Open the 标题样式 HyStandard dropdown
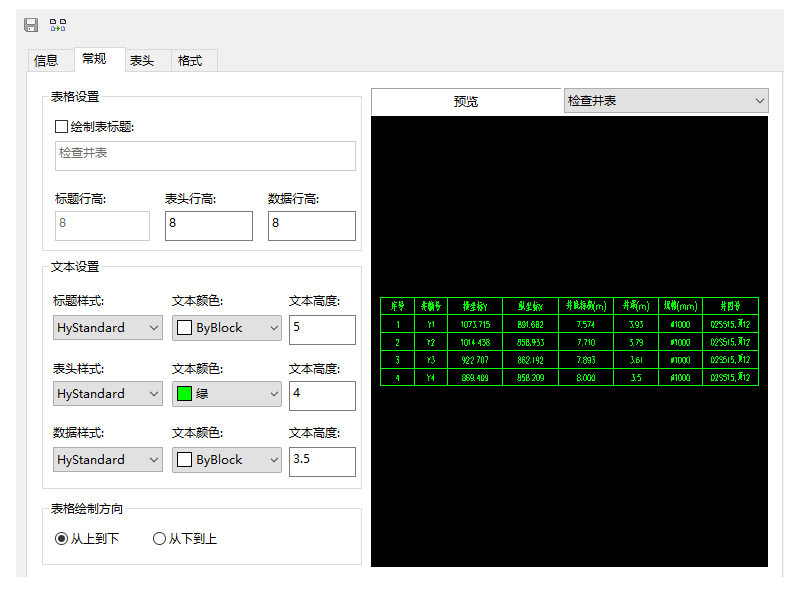The image size is (797, 596). pyautogui.click(x=107, y=328)
